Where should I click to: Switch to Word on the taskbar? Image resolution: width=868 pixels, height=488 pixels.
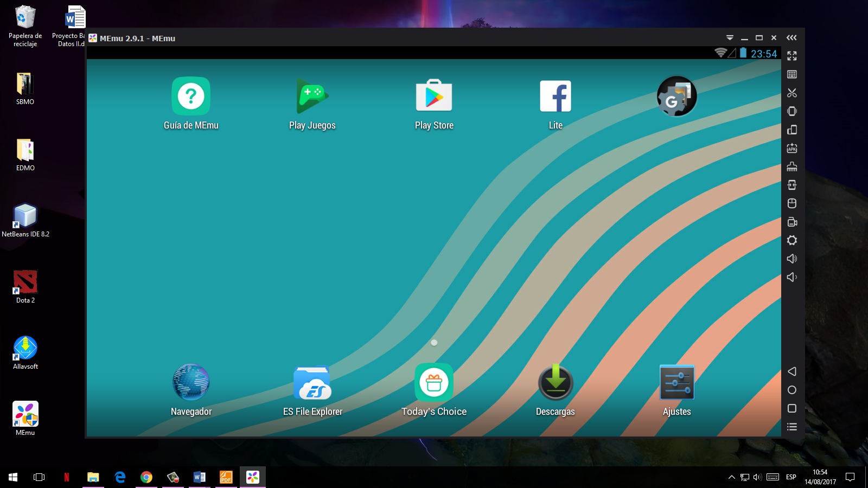coord(200,477)
